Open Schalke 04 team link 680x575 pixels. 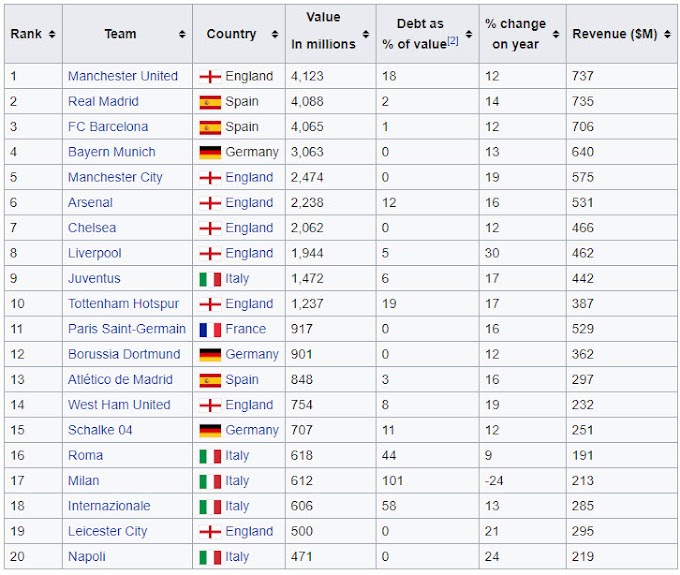tap(100, 430)
